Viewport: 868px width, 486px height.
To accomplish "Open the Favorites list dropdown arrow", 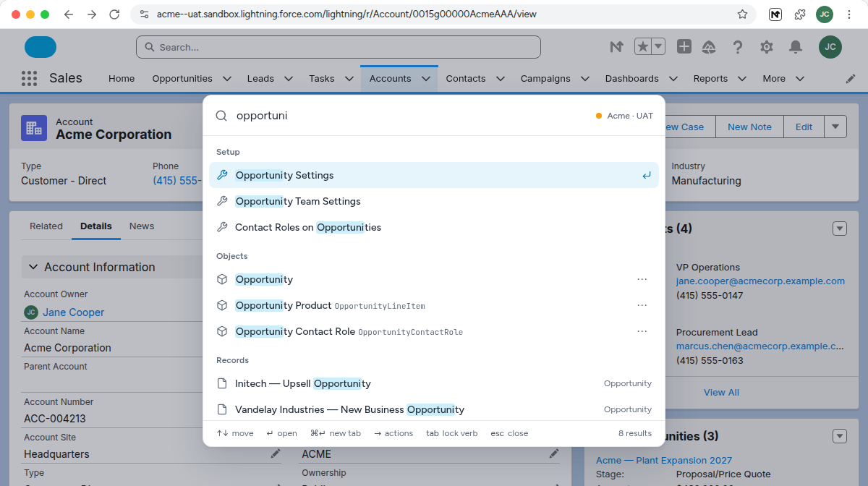I will (x=658, y=47).
